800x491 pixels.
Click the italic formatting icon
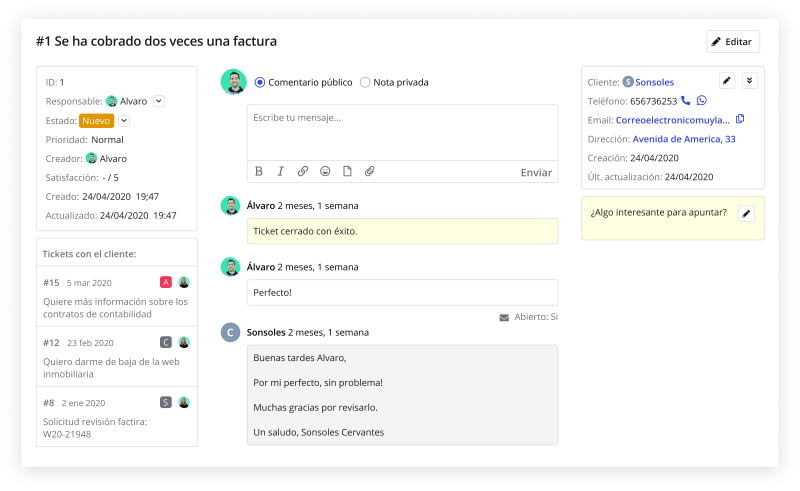coord(281,172)
